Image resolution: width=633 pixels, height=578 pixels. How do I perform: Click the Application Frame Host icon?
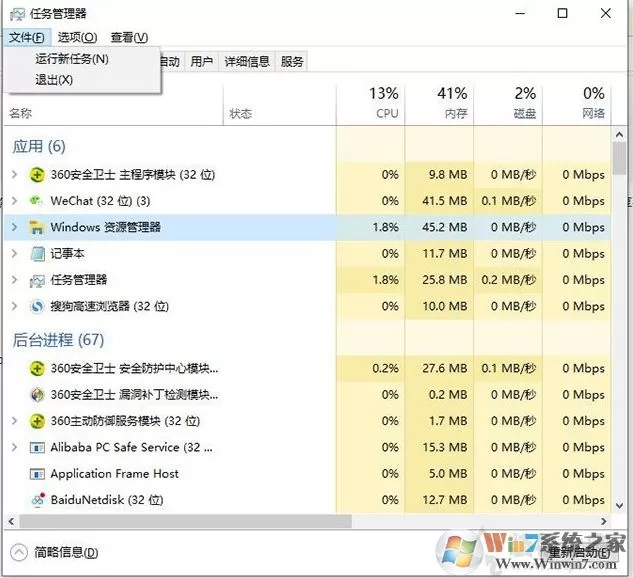coord(37,473)
